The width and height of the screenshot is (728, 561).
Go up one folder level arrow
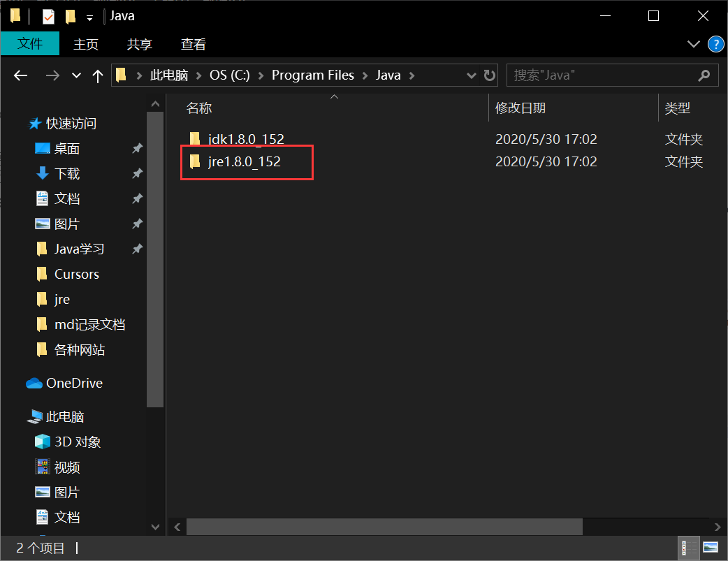pos(98,75)
